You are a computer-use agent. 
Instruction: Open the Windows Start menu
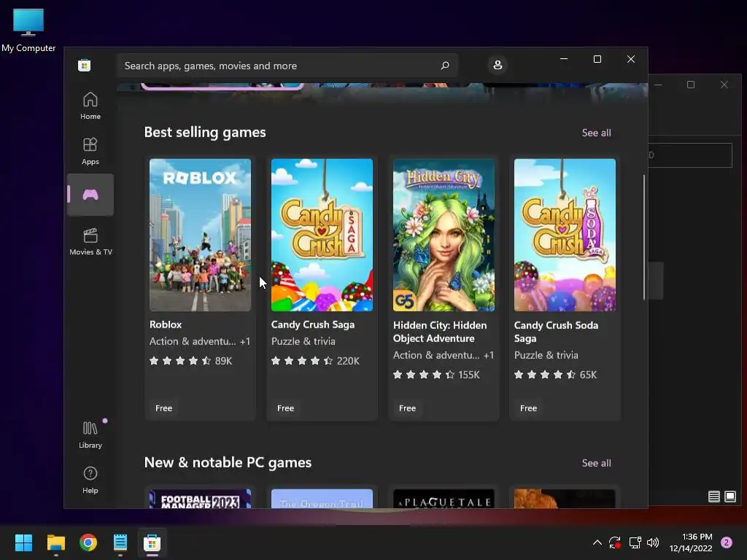coord(23,542)
